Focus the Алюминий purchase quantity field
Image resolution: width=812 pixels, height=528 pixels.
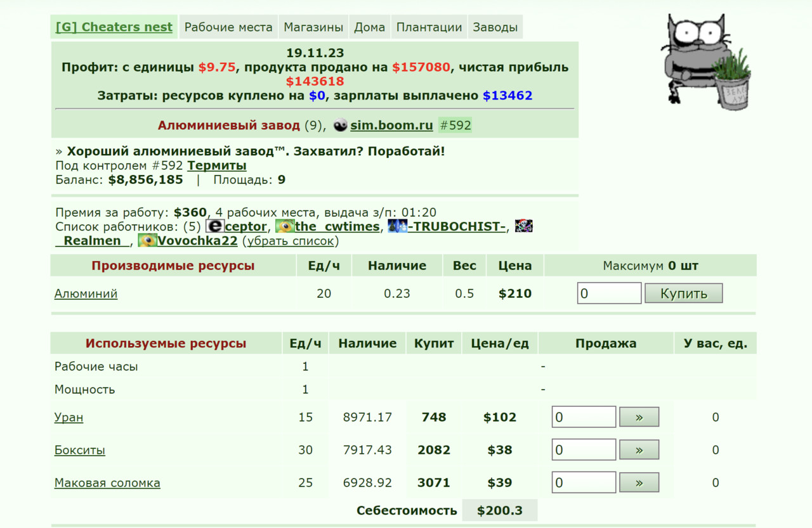click(x=610, y=293)
